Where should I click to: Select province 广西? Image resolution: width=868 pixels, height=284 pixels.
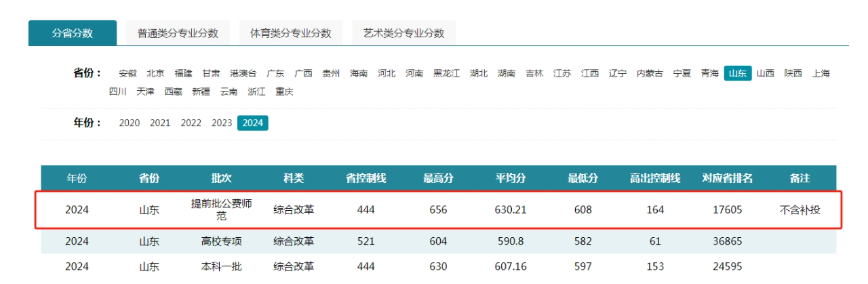coord(303,73)
